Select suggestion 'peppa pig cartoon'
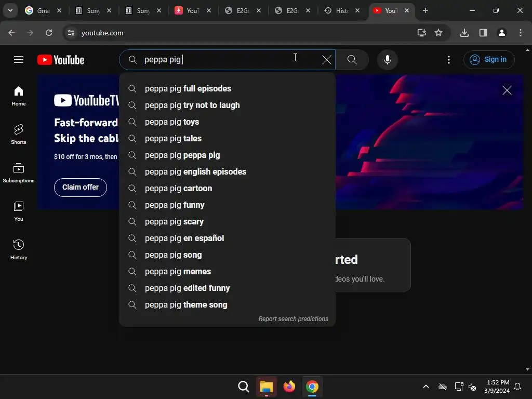This screenshot has height=399, width=532. point(227,188)
